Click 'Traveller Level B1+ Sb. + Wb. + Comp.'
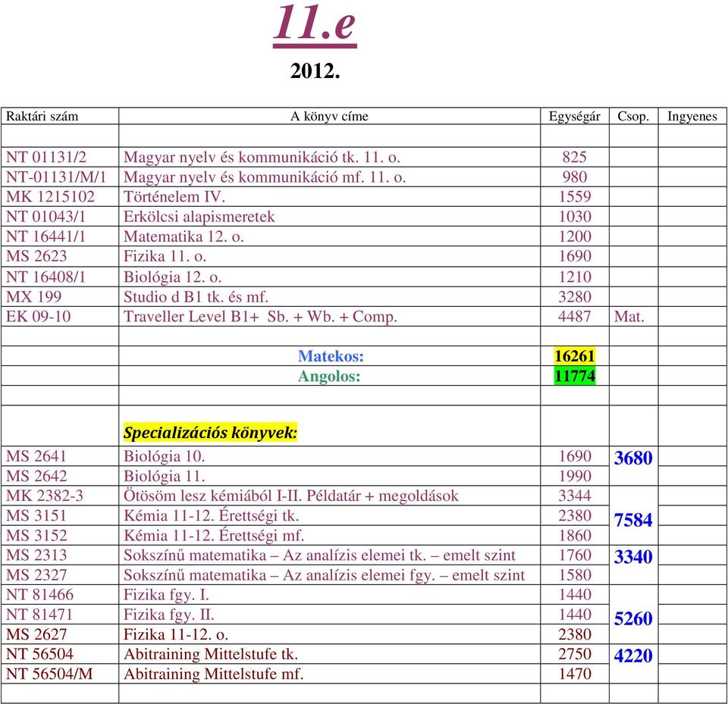The width and height of the screenshot is (728, 704). tap(260, 317)
